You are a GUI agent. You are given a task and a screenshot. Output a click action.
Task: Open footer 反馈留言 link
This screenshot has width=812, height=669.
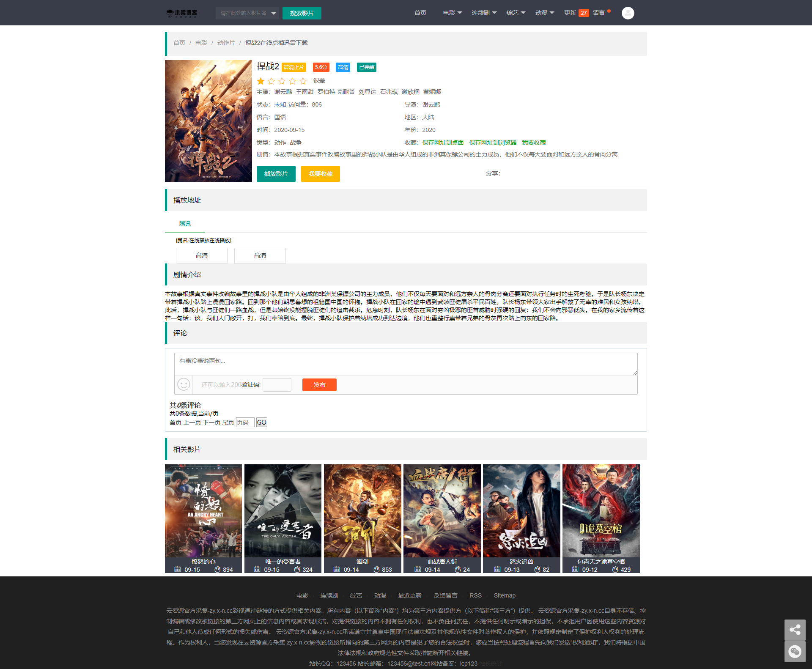445,595
